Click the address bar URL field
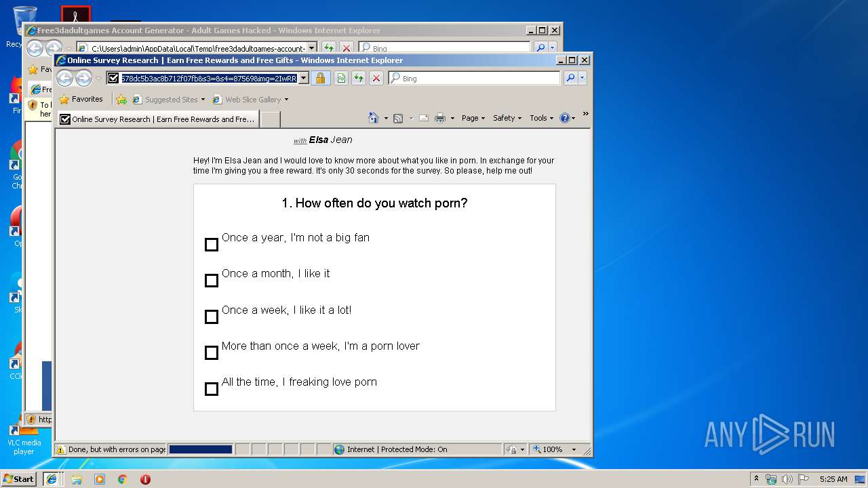The height and width of the screenshot is (488, 868). (209, 78)
